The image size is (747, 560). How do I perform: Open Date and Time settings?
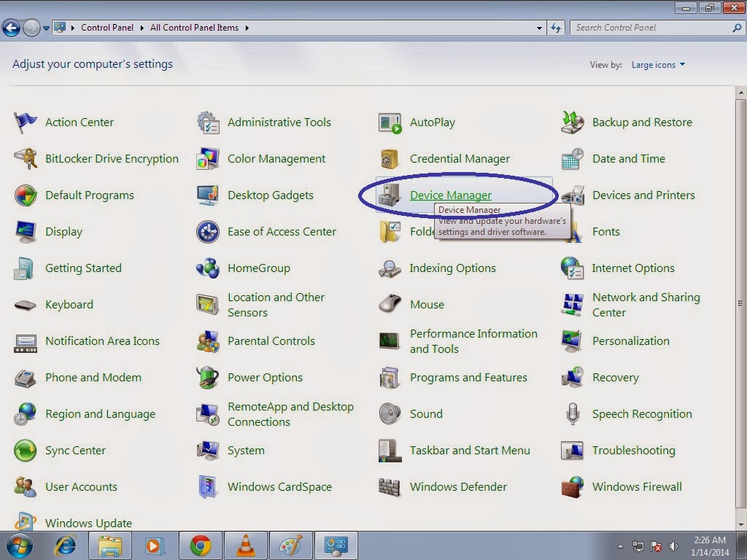(628, 158)
